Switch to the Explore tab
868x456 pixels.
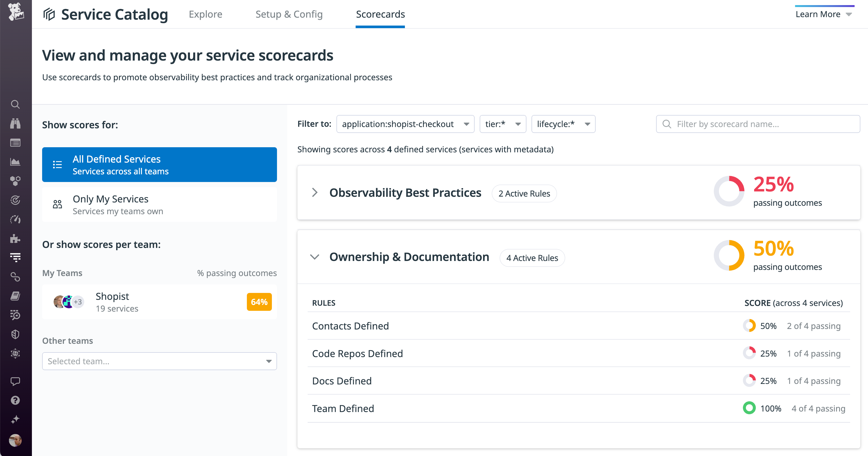(x=206, y=14)
